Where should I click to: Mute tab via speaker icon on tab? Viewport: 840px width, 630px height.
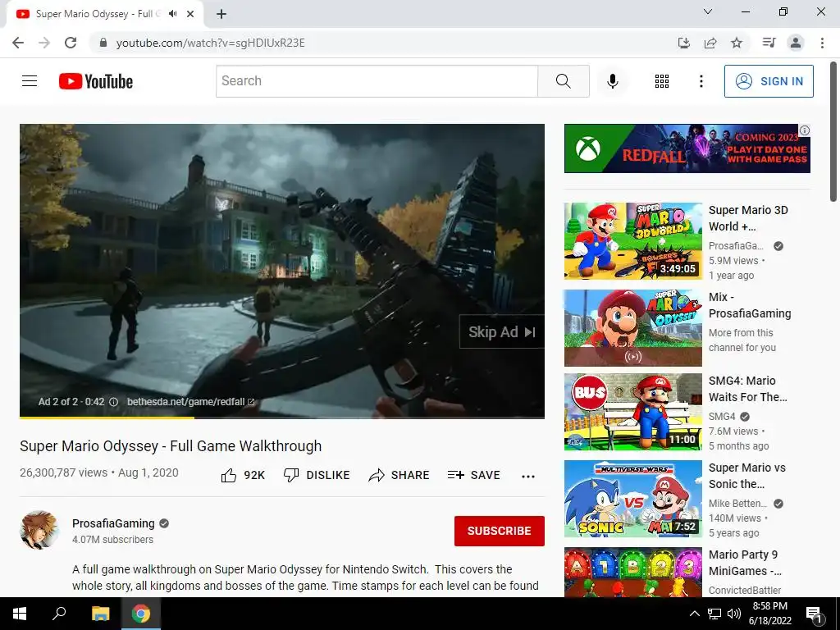click(x=172, y=14)
